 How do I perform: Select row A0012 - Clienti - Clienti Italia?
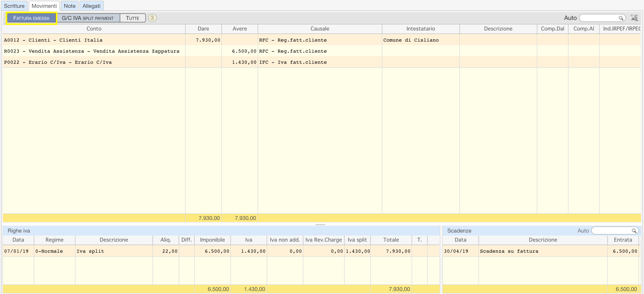point(322,40)
